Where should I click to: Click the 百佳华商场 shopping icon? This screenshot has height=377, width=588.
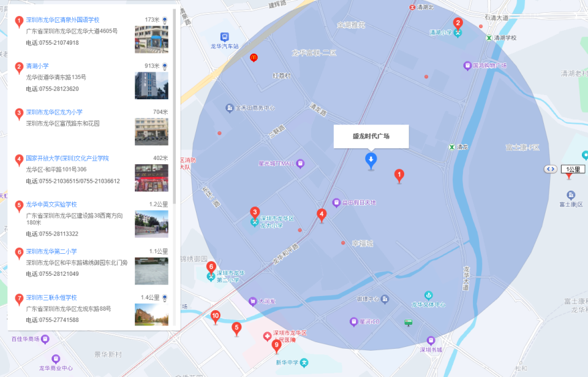pyautogui.click(x=45, y=339)
